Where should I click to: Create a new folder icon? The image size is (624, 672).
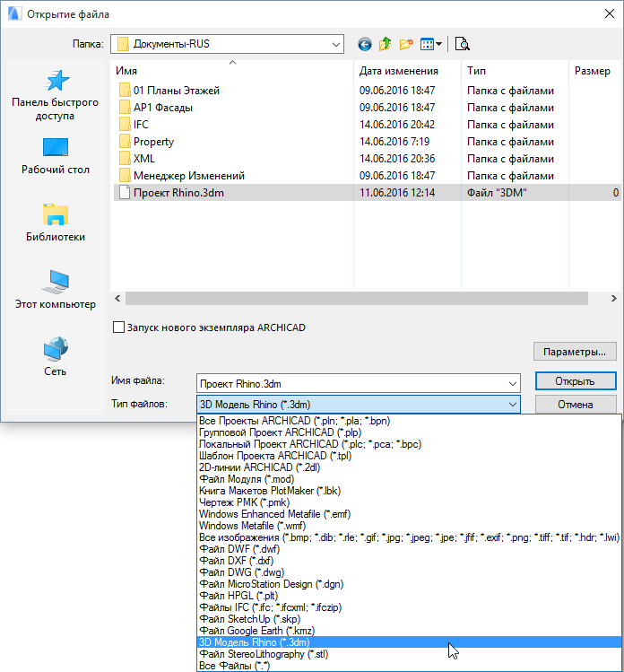[406, 44]
